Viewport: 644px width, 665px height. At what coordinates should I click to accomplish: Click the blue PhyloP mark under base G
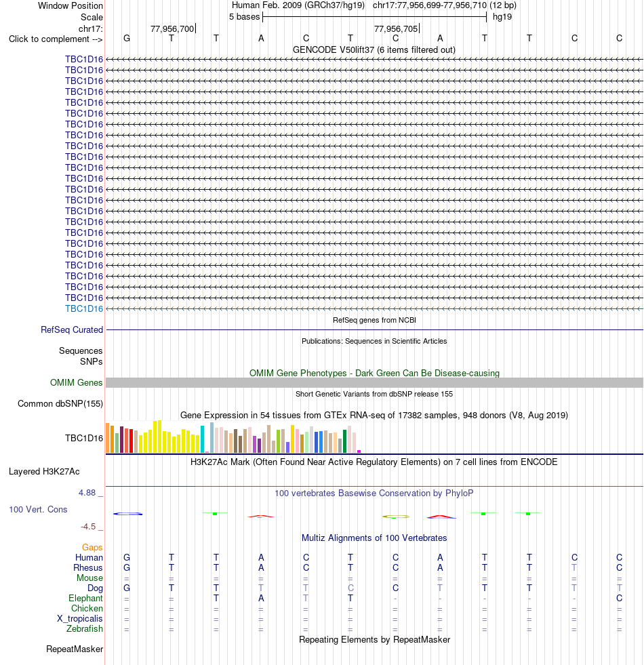[x=127, y=514]
